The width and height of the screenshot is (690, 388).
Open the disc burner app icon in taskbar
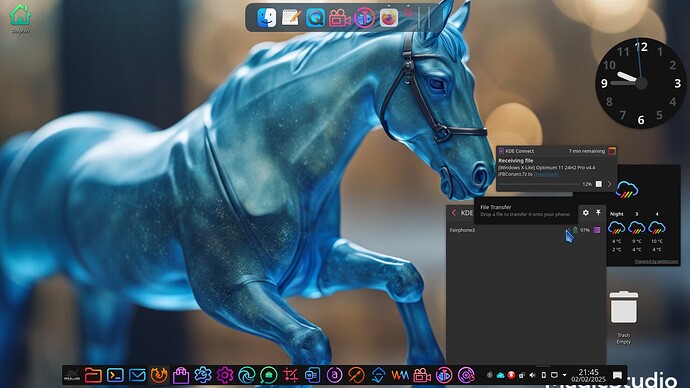(x=466, y=375)
